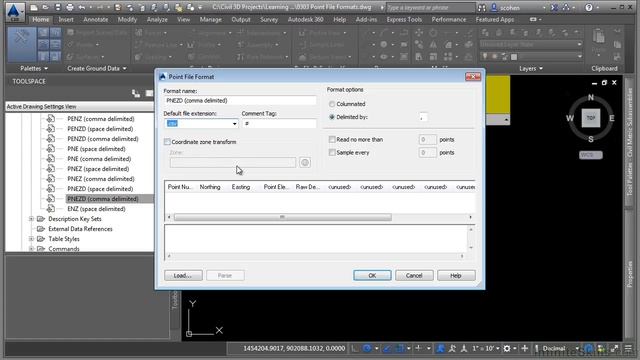Enable the Sample every checkbox

(332, 153)
